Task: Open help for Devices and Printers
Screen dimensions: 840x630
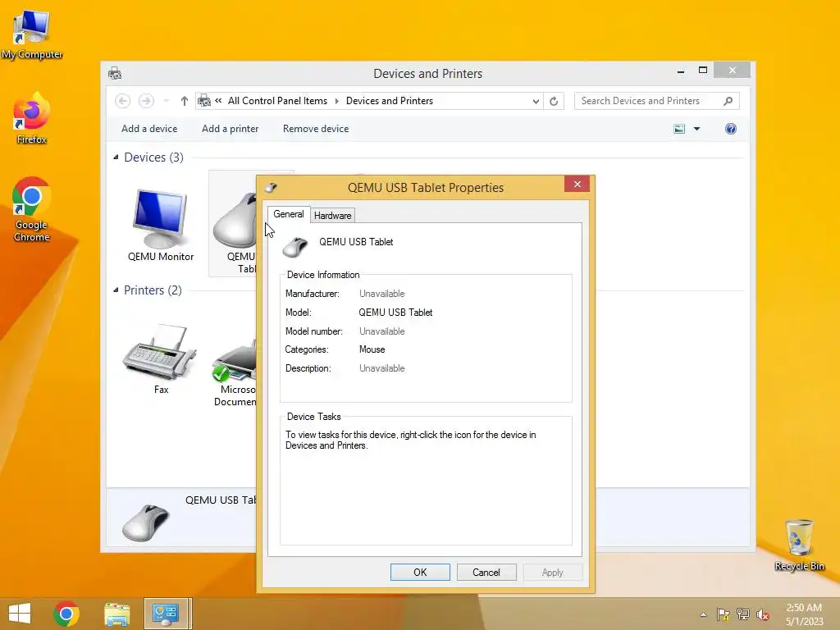Action: 731,129
